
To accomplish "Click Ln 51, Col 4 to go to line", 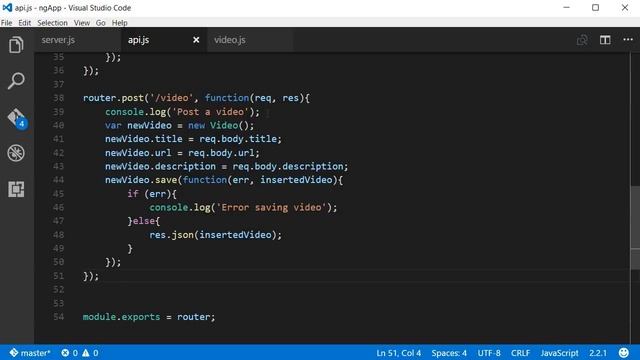I will (398, 353).
